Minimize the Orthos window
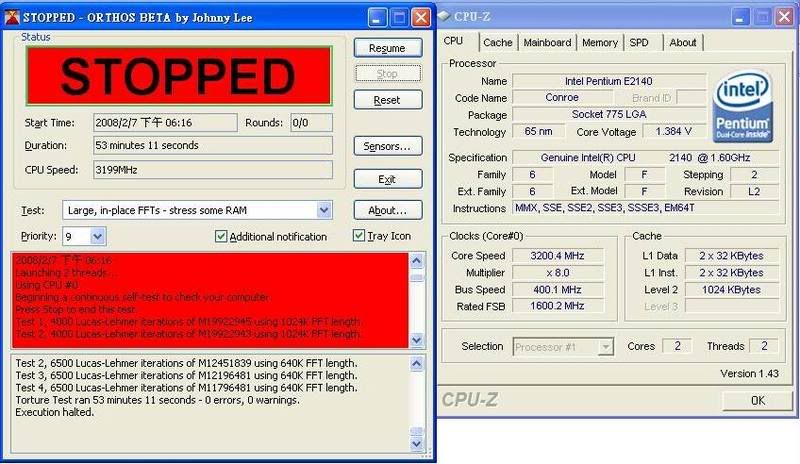 coord(377,18)
